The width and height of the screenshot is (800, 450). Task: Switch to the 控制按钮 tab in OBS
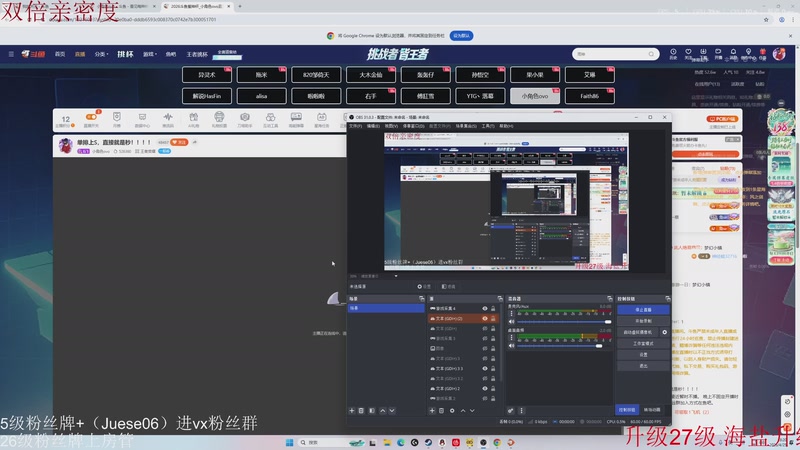[x=627, y=410]
